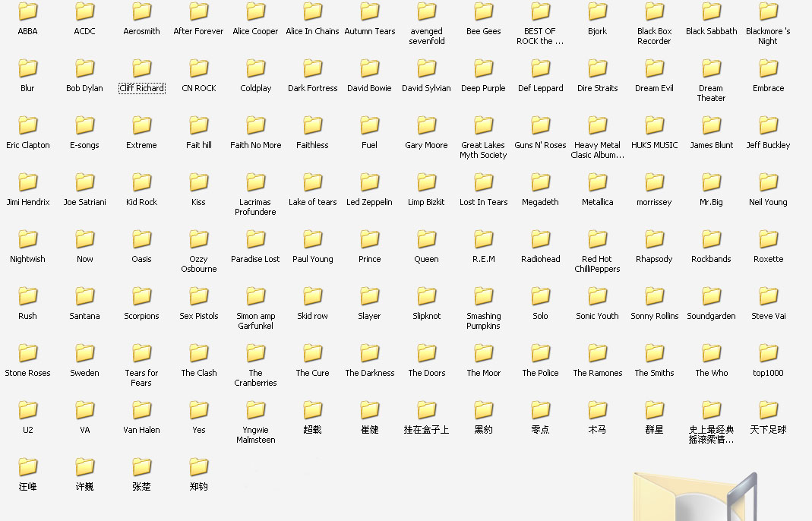Select the Queen folder icon
The width and height of the screenshot is (812, 521).
(x=427, y=238)
